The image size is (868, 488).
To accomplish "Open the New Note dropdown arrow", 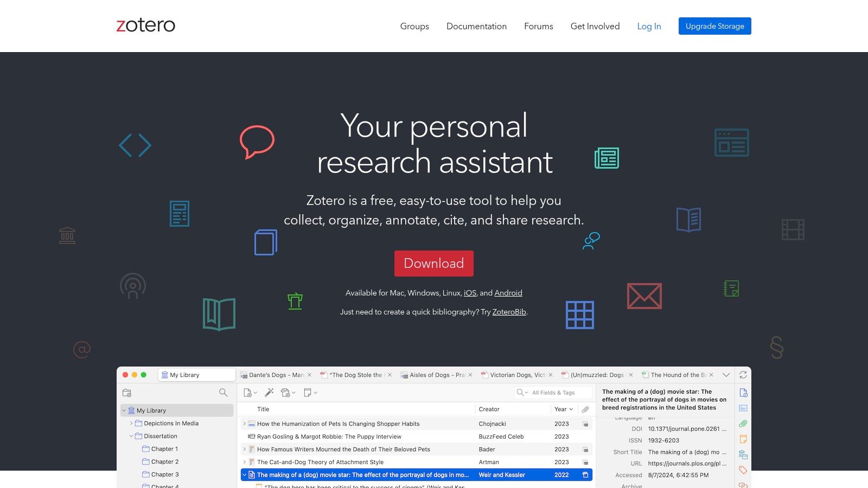I will (x=315, y=393).
